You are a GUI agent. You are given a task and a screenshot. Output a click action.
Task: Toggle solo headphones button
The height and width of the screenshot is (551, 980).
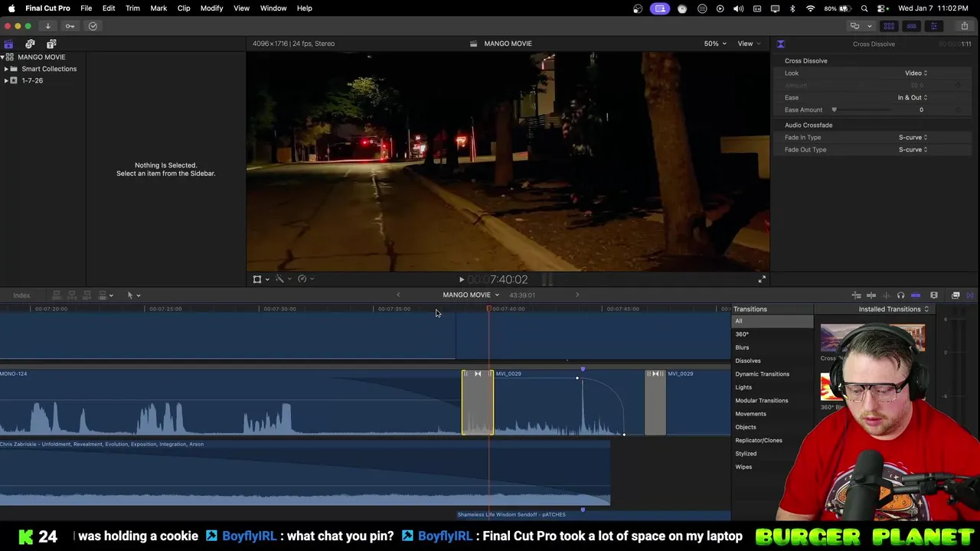pos(900,295)
